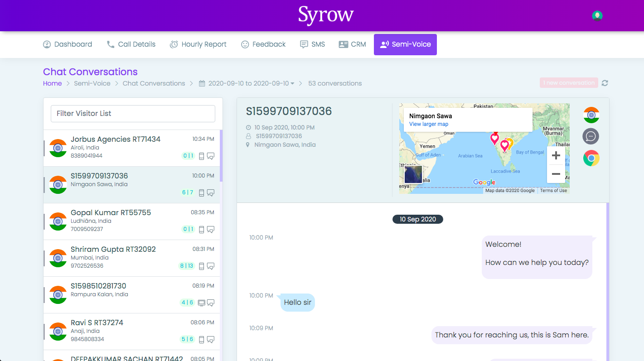This screenshot has width=644, height=361.
Task: Click the Hello sir message bubble
Action: click(x=297, y=303)
